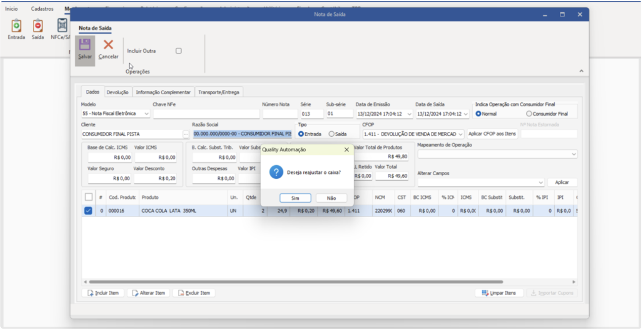Image resolution: width=644 pixels, height=333 pixels.
Task: Select Consumidor Final radio option
Action: tap(529, 114)
